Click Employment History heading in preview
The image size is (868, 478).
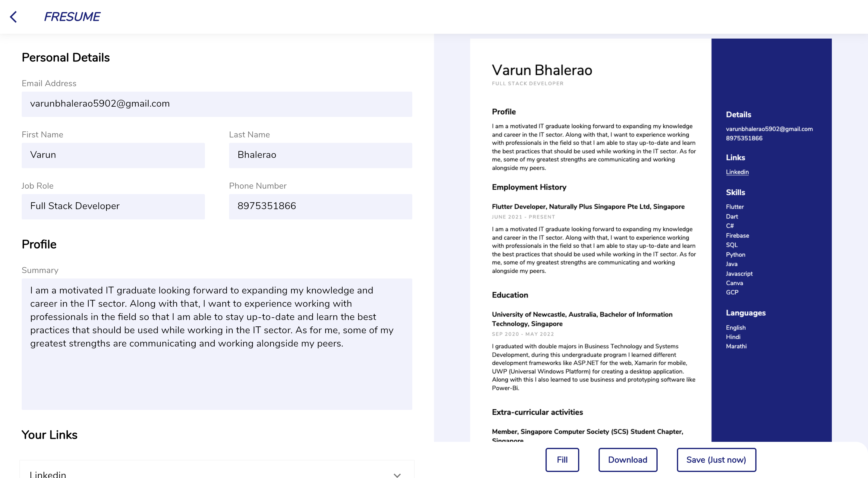(529, 187)
